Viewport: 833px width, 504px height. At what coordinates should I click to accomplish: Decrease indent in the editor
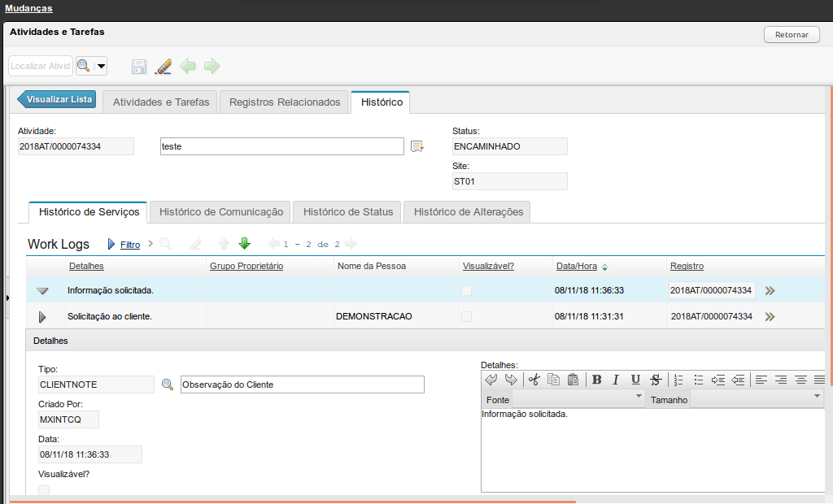pos(738,380)
